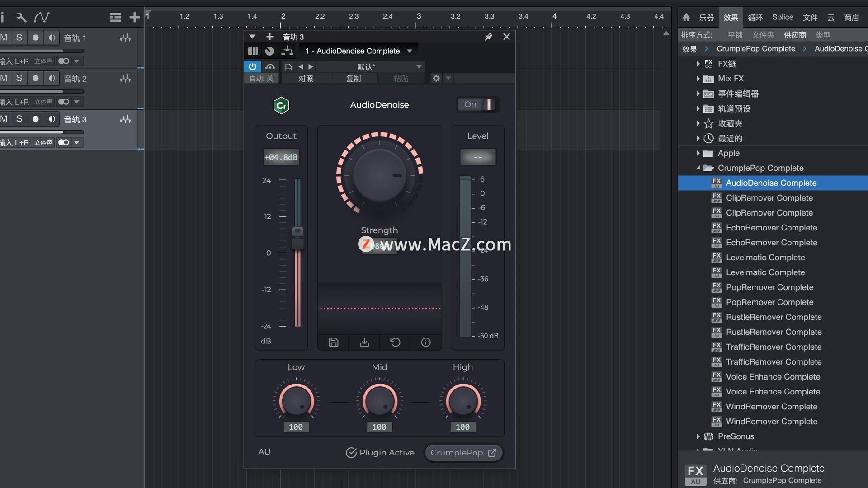Screen dimensions: 868x488
Task: Switch to the 循环 tab
Action: [755, 18]
